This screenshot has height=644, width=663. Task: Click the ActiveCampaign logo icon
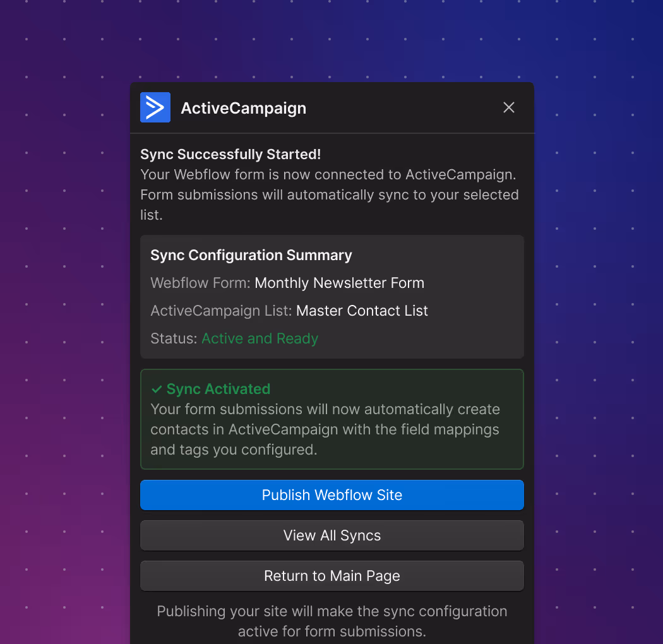155,107
